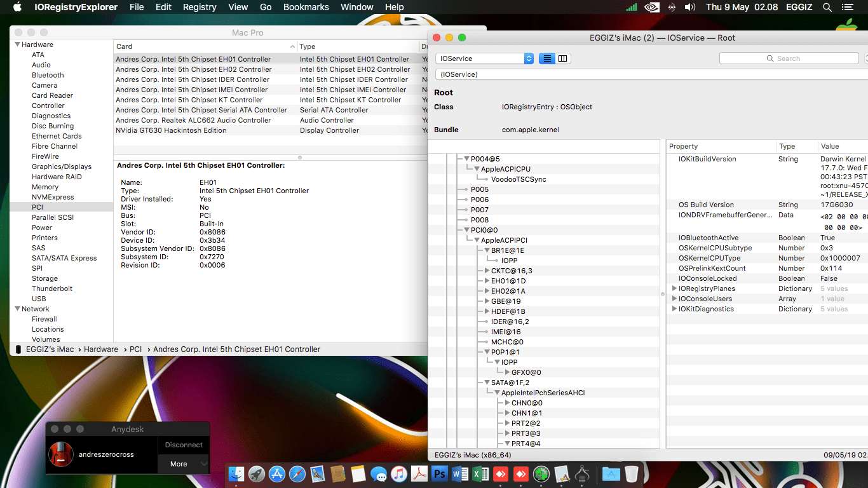The width and height of the screenshot is (868, 488).
Task: Click the NVIDIA menu bar icon
Action: pyautogui.click(x=651, y=8)
